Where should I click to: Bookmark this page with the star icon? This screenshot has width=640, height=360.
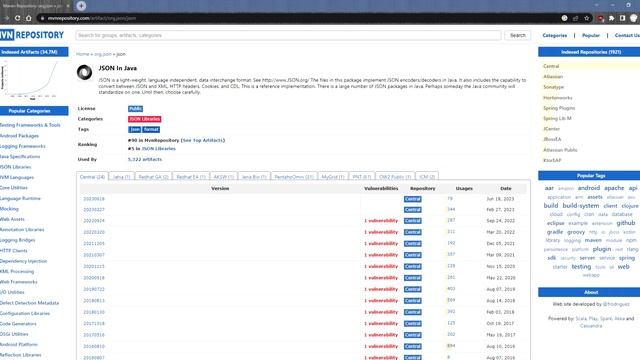coord(587,18)
